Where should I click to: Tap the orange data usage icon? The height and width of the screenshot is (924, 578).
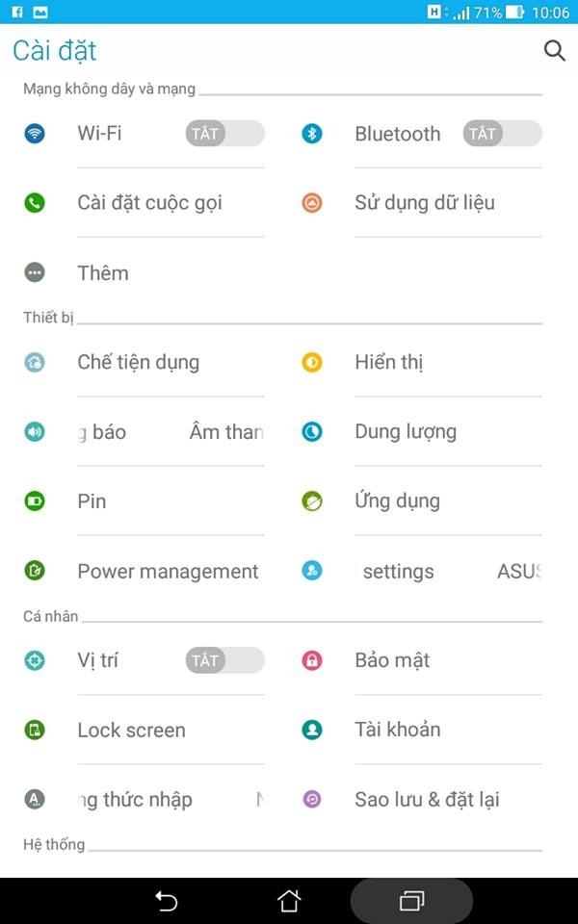(x=312, y=203)
